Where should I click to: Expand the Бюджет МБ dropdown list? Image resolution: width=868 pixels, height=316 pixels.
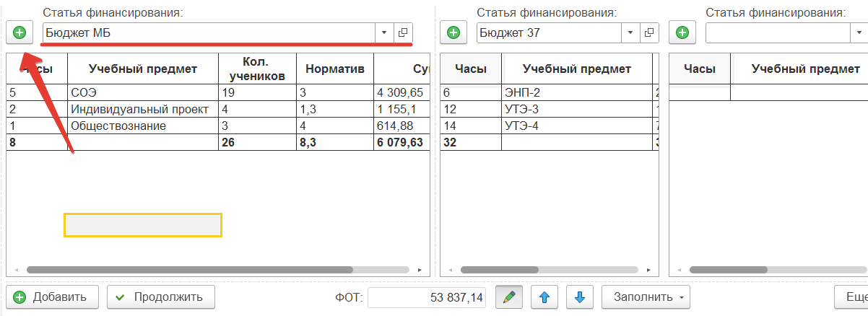click(384, 32)
